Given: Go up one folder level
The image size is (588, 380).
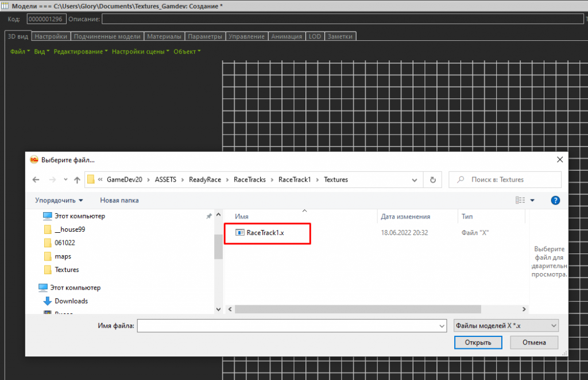Looking at the screenshot, I should coord(78,180).
